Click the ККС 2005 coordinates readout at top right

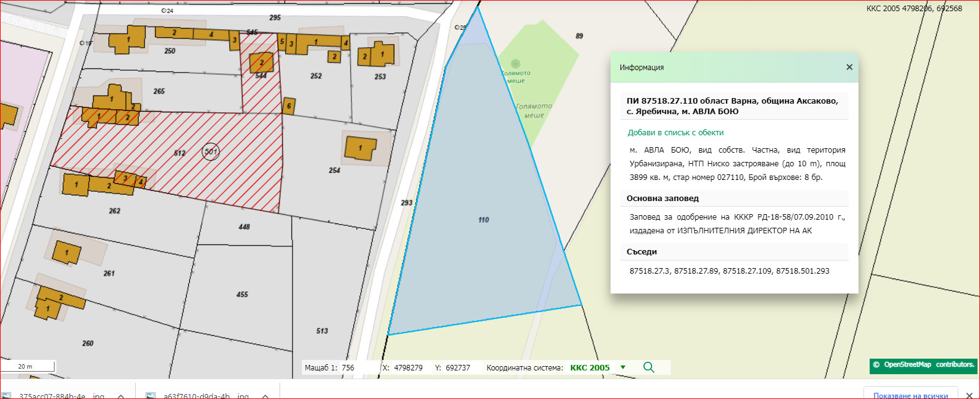(x=914, y=9)
